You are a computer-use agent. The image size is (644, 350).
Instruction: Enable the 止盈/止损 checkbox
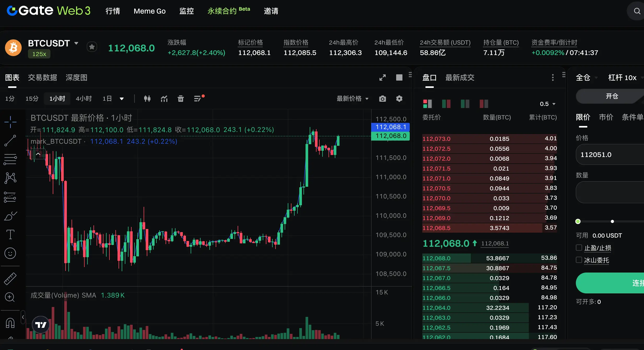pyautogui.click(x=579, y=248)
